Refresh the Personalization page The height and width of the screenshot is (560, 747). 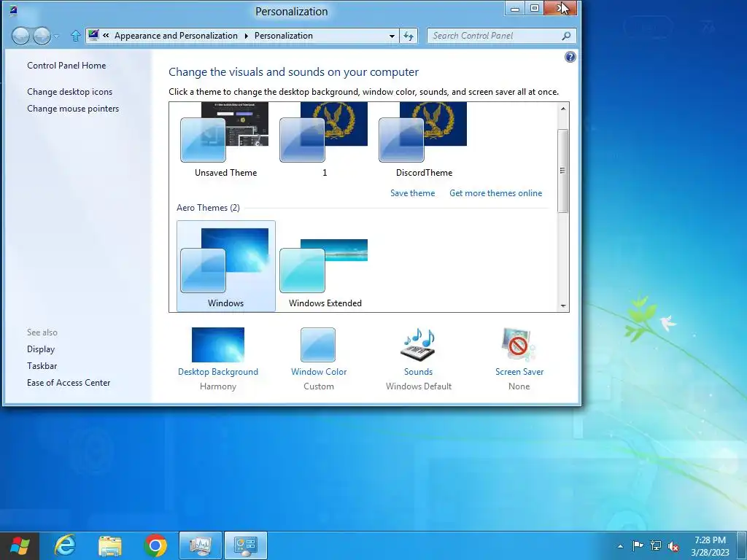pos(409,36)
